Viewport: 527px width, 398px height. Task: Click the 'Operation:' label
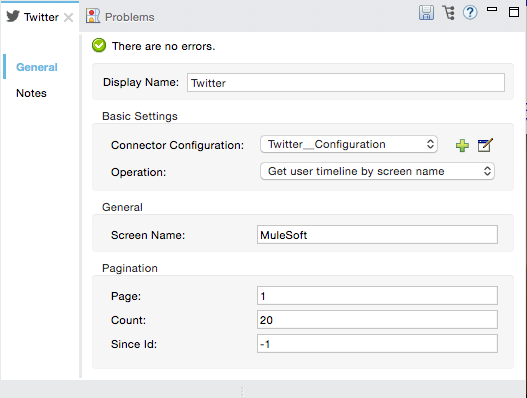pyautogui.click(x=138, y=172)
